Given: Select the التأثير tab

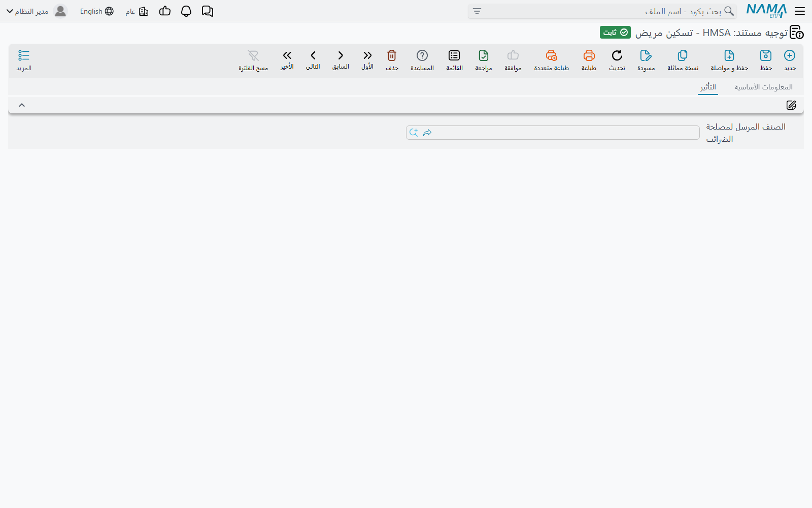Looking at the screenshot, I should 708,87.
